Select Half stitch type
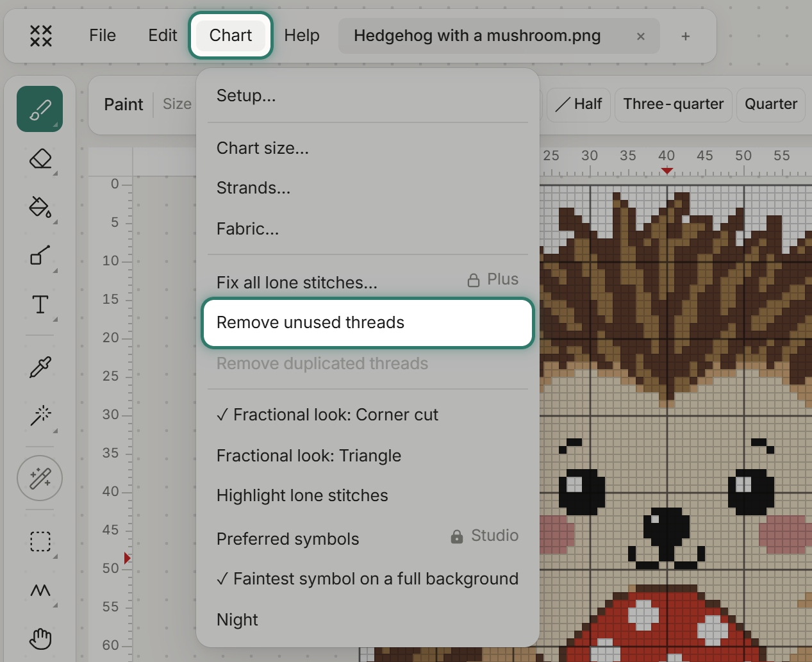 point(578,104)
